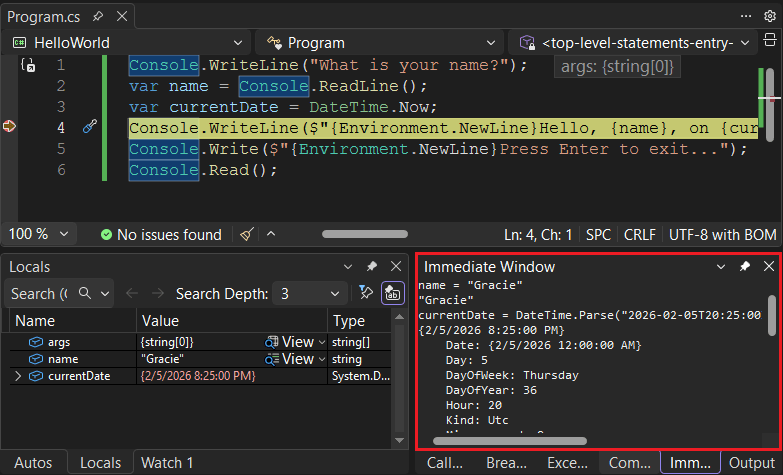Click the next search result arrow
Screen dimensions: 783x475
pos(157,293)
